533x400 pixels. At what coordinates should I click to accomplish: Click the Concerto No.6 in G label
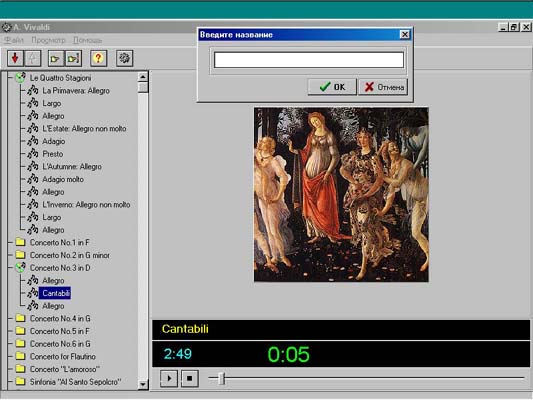[60, 344]
